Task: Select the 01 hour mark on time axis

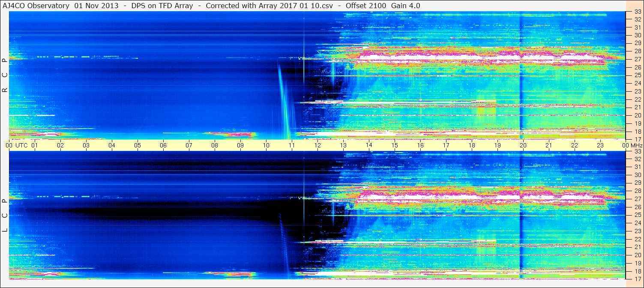Action: [x=35, y=146]
